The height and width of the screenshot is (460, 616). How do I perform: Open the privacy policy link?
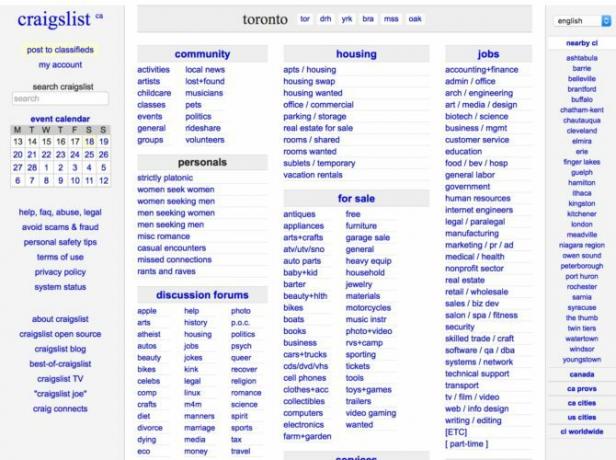60,272
